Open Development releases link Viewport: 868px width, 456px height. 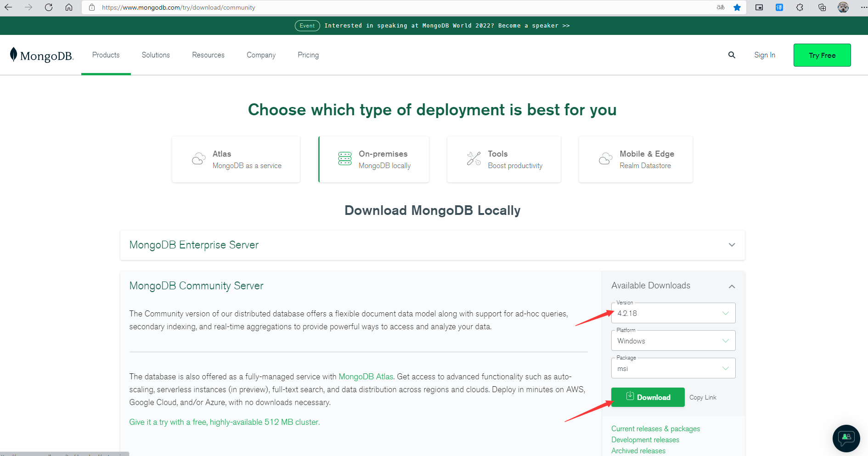point(645,440)
